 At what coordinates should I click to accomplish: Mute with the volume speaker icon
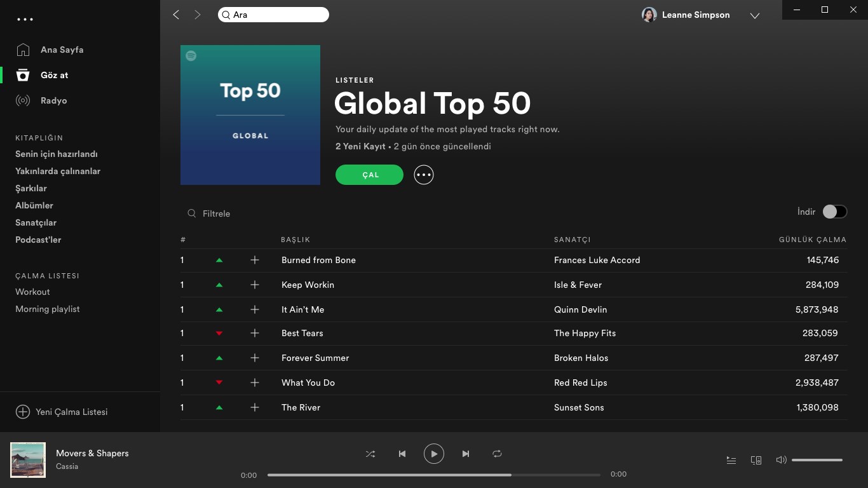781,460
